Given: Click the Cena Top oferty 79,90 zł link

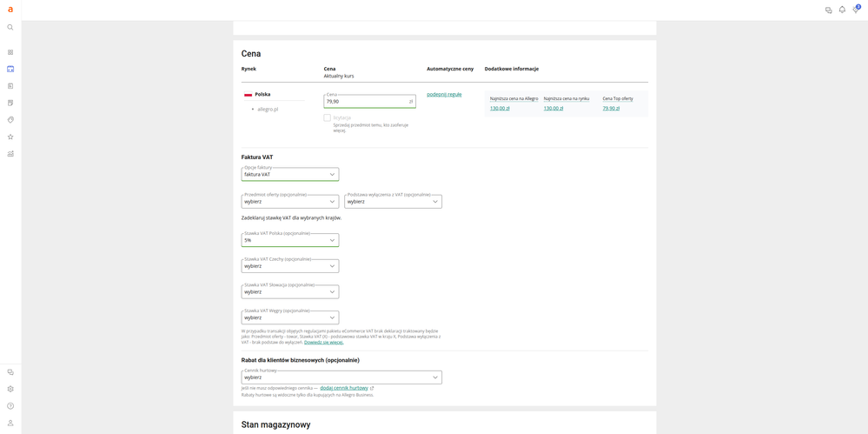Looking at the screenshot, I should [x=611, y=109].
